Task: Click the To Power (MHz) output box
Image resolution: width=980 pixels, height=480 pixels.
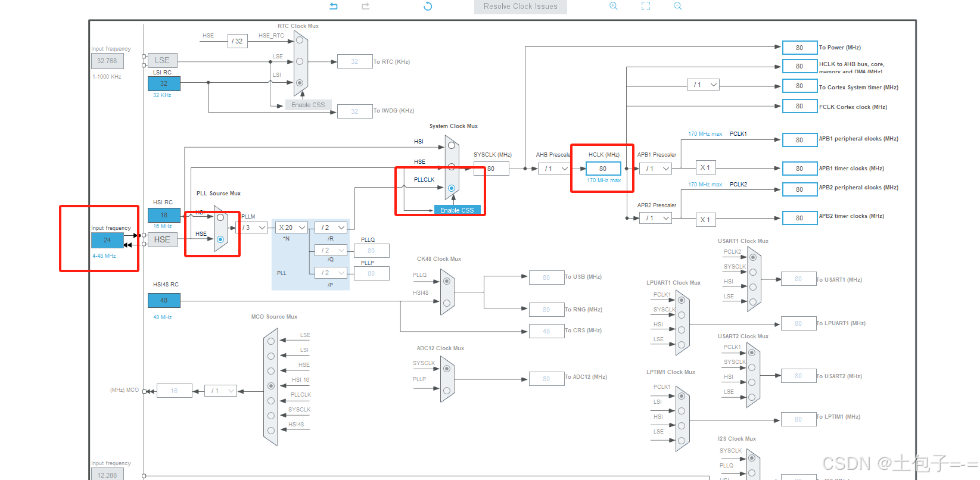Action: [x=799, y=48]
